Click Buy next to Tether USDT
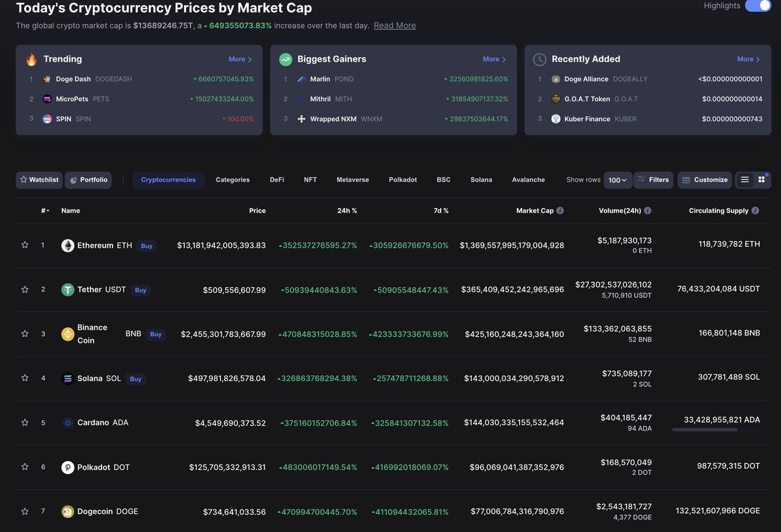Viewport: 781px width, 532px height. [x=141, y=290]
